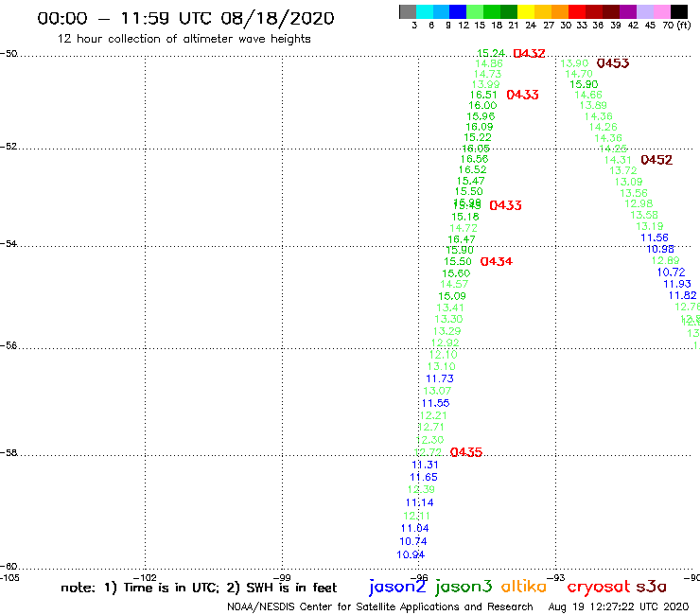Viewport: 700px width, 615px height.
Task: Select the wave height value 16.52
Action: coord(472,169)
